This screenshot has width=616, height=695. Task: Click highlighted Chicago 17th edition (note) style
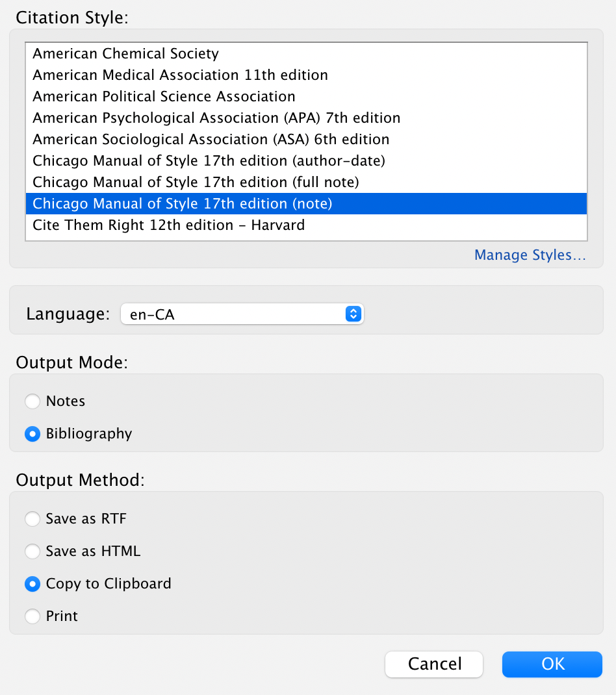(x=307, y=203)
